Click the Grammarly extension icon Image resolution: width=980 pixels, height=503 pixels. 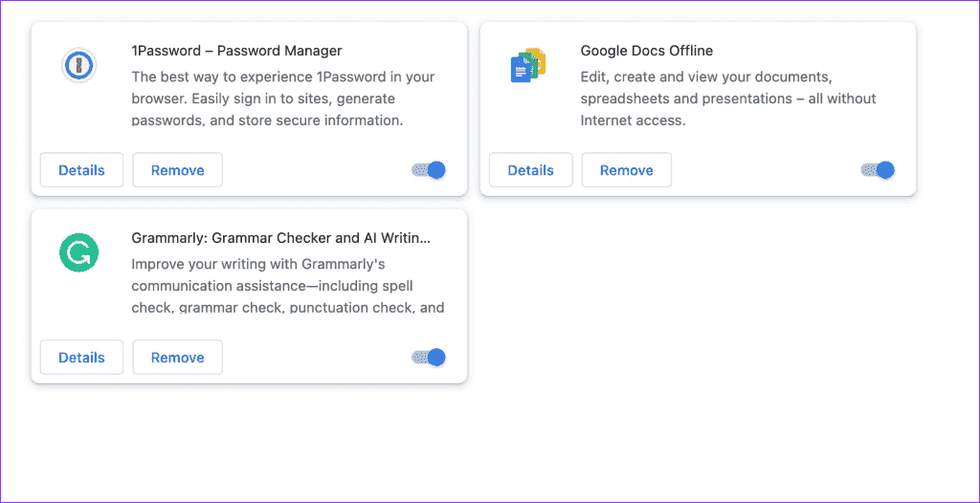[78, 252]
